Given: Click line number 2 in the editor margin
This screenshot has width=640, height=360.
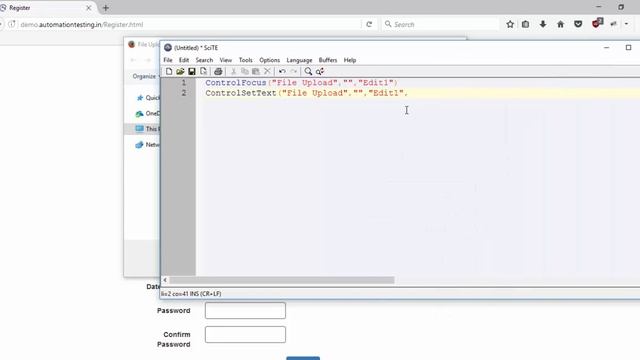Looking at the screenshot, I should pyautogui.click(x=184, y=93).
